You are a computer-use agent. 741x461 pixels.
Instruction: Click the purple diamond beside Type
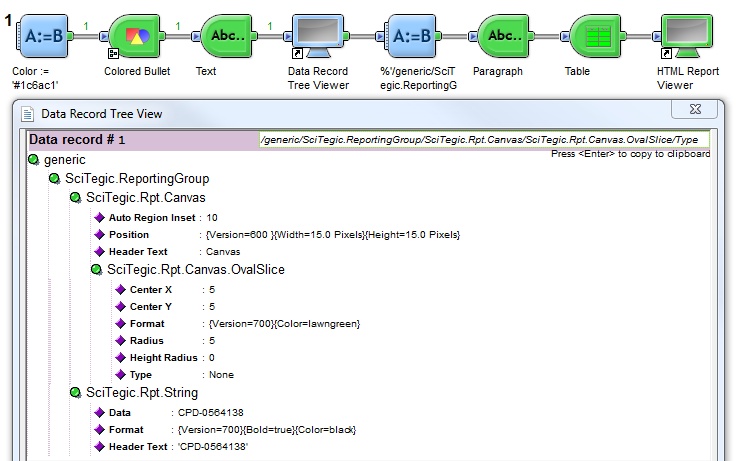[121, 375]
